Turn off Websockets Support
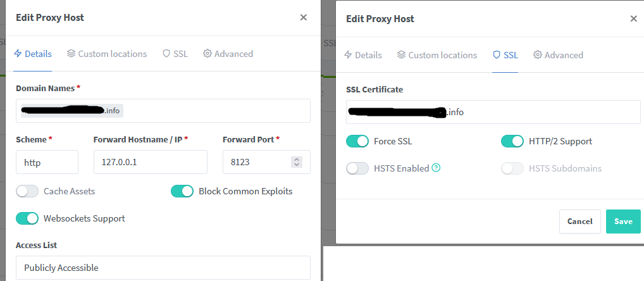The width and height of the screenshot is (644, 281). coord(27,218)
